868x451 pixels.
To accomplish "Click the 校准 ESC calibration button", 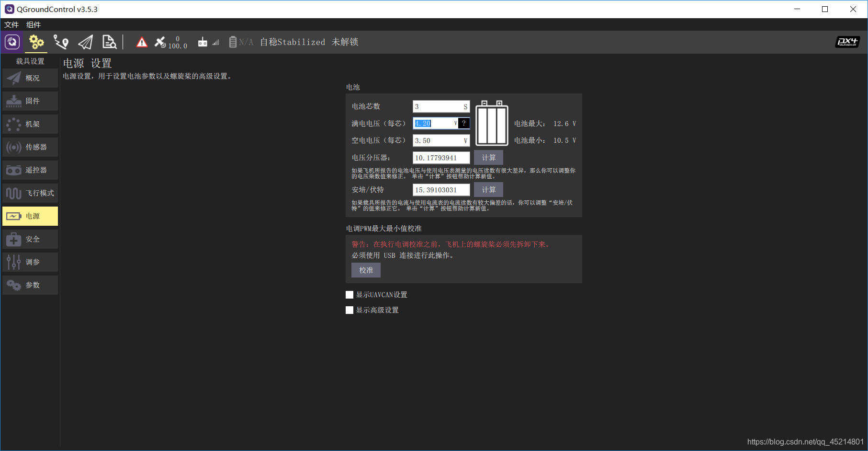I will point(366,270).
